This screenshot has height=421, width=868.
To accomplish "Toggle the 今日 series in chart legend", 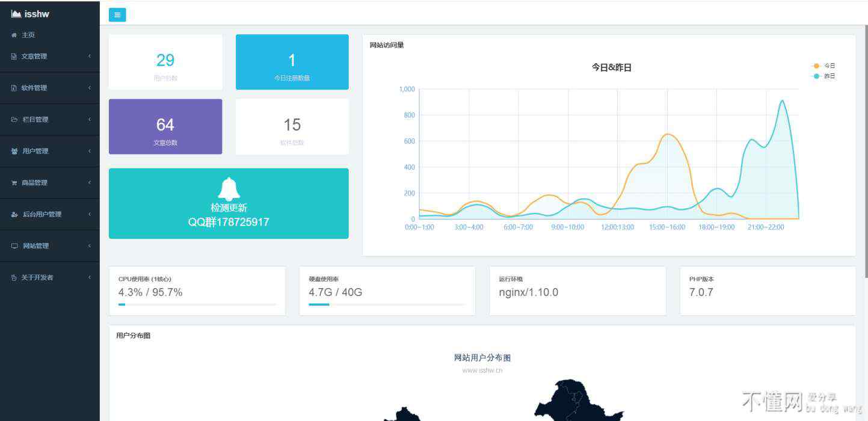I will pos(823,66).
